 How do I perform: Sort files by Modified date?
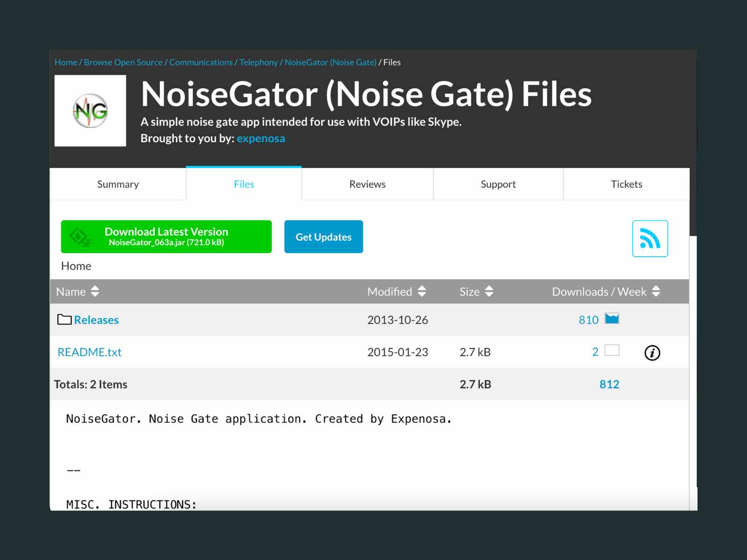pos(422,291)
